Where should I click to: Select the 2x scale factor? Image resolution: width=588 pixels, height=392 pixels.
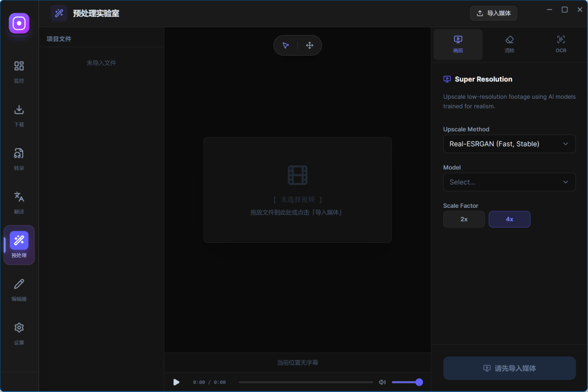tap(464, 219)
